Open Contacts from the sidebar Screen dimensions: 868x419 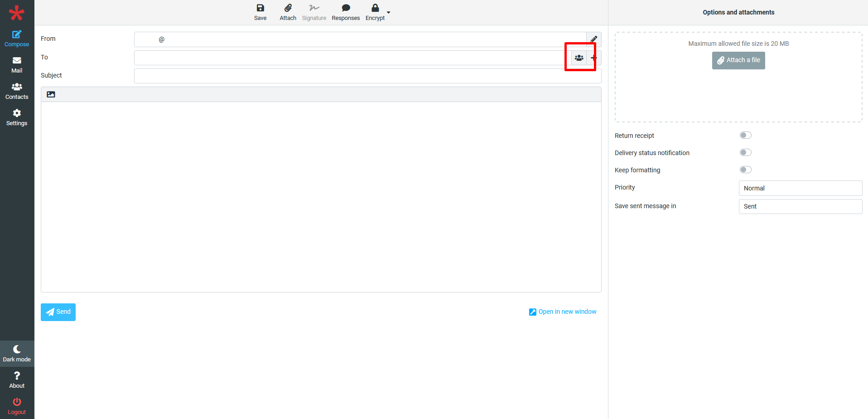click(x=17, y=91)
